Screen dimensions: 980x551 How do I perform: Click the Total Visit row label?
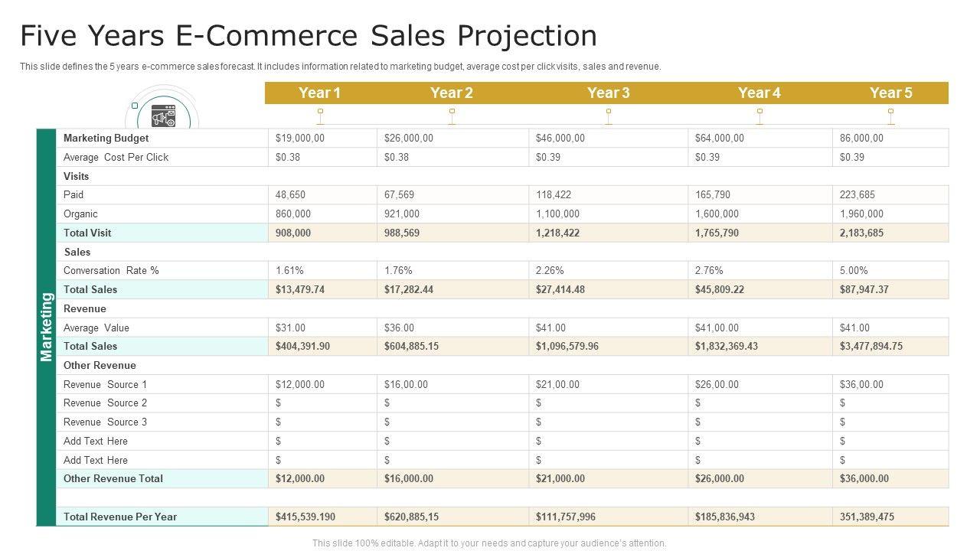point(87,233)
